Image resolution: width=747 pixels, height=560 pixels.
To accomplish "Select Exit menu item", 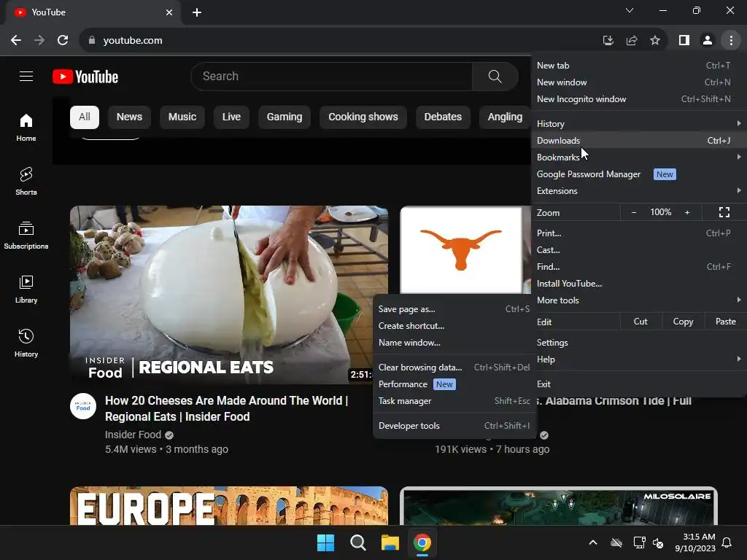I will click(x=638, y=384).
